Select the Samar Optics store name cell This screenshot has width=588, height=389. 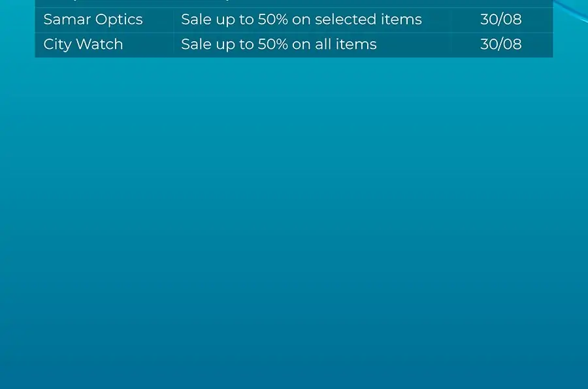click(x=105, y=20)
